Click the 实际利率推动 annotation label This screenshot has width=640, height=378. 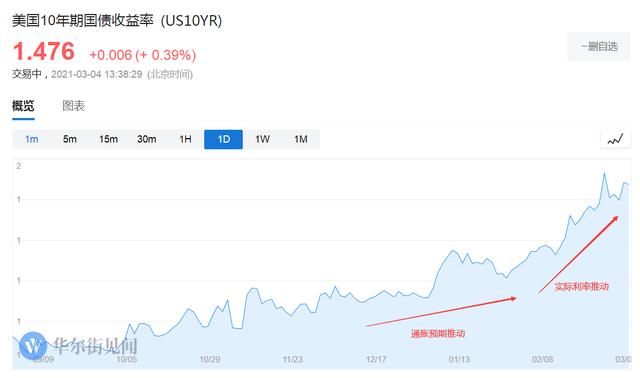coord(582,287)
